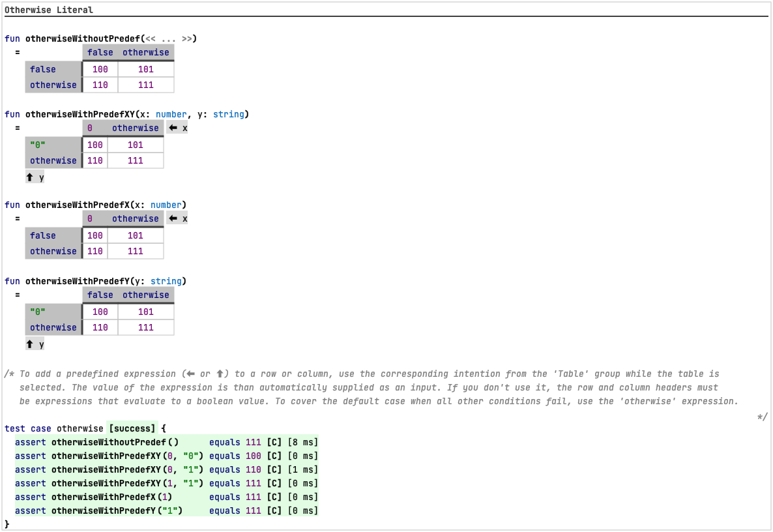Select the "otherwise" column header in otherwiseWithoutPredef table

(x=146, y=52)
